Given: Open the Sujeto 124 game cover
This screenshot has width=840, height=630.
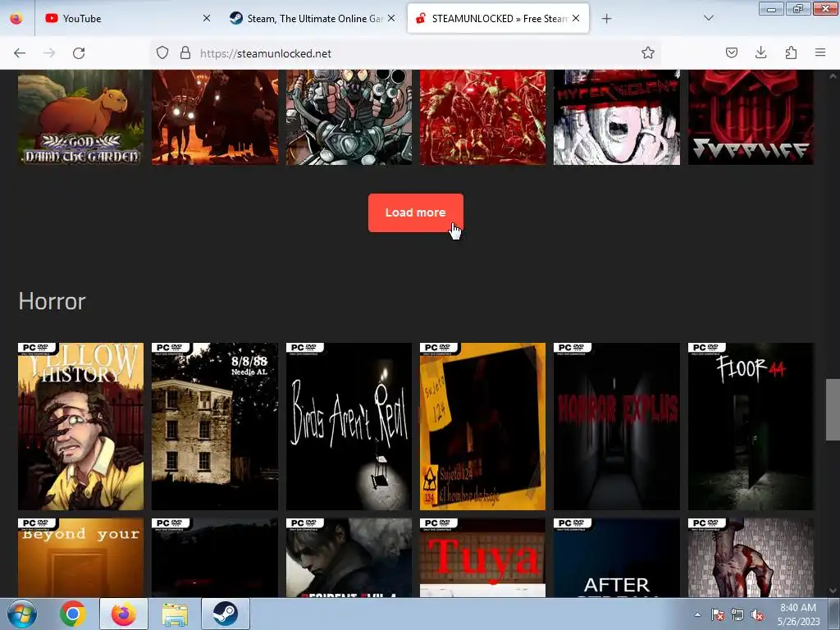Looking at the screenshot, I should (x=482, y=427).
